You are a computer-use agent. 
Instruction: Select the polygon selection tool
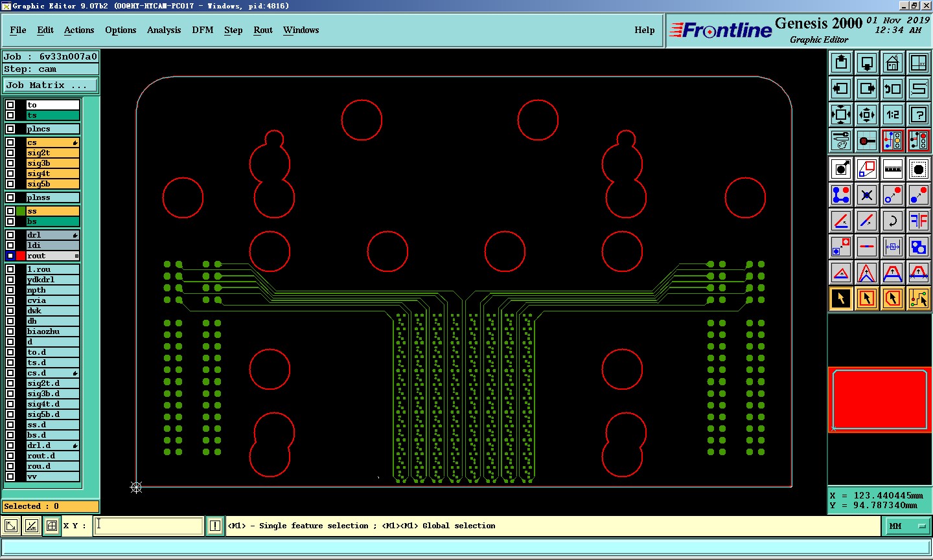(893, 298)
